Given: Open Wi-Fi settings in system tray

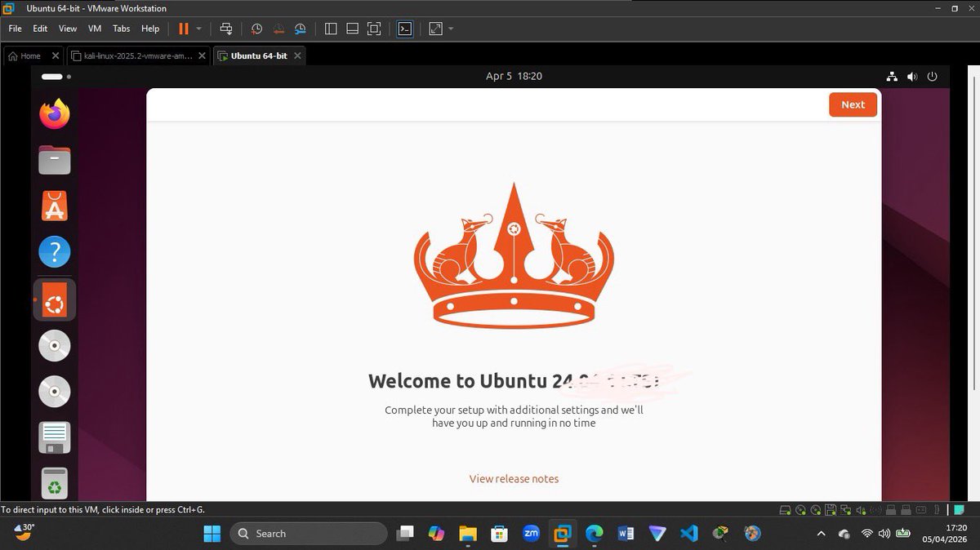Looking at the screenshot, I should [867, 534].
